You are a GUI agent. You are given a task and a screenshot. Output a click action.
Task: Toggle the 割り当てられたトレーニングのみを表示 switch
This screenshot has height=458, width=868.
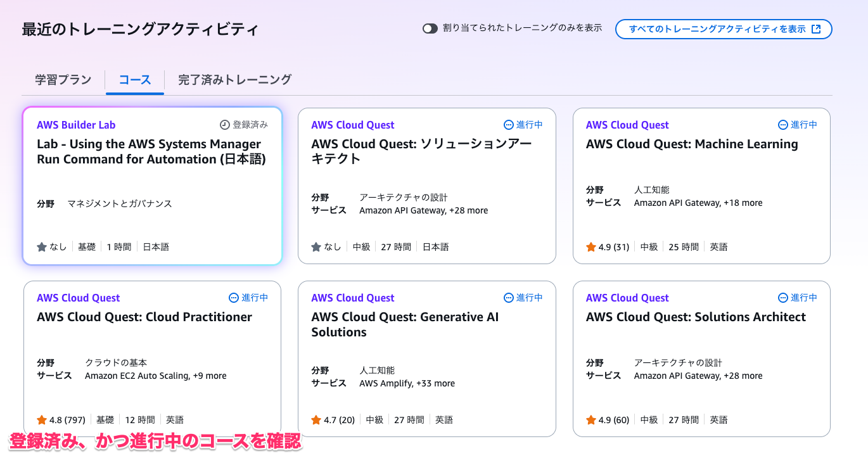click(x=430, y=29)
